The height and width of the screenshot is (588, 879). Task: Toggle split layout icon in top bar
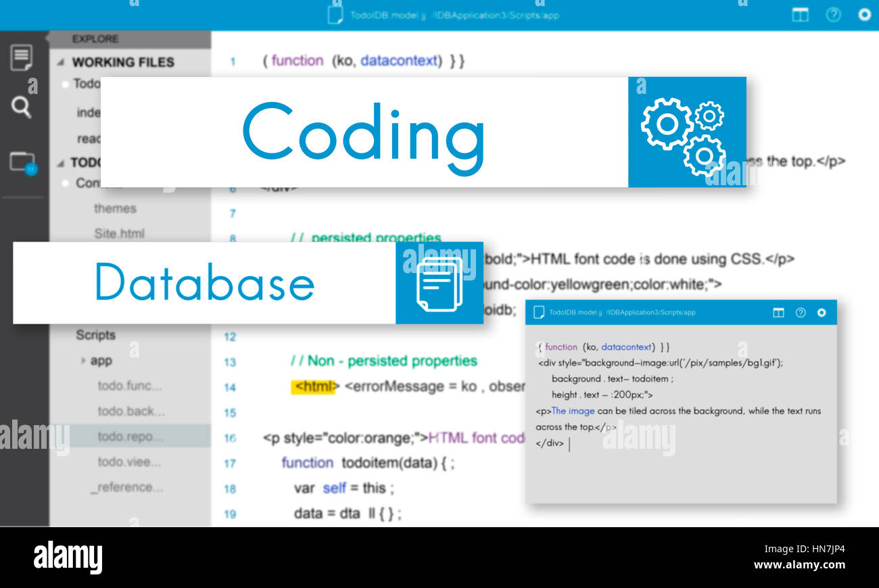coord(801,14)
